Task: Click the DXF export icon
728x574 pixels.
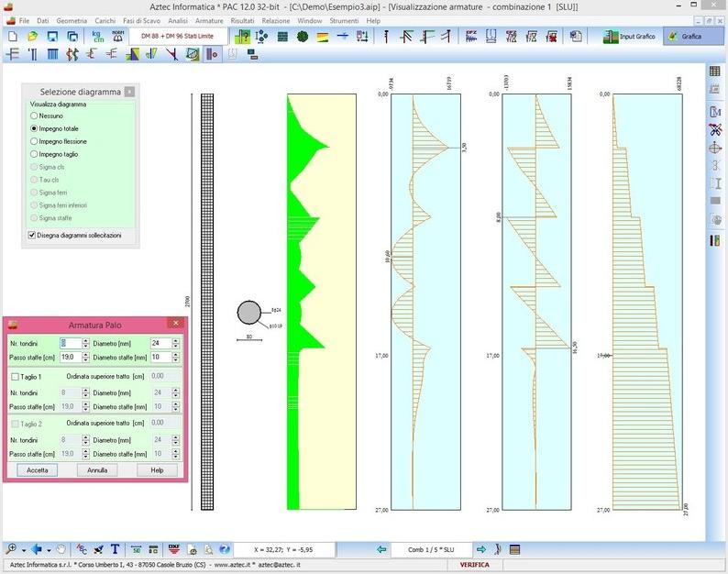Action: [173, 549]
